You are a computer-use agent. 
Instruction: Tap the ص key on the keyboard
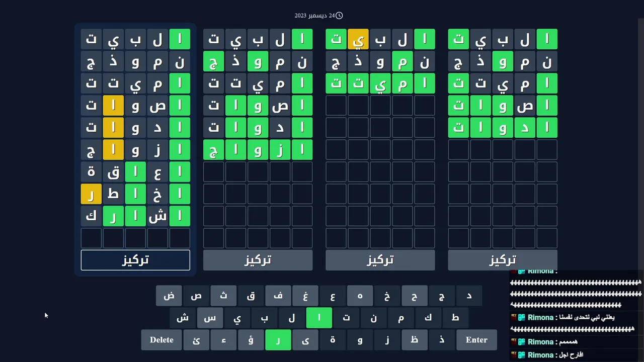(196, 296)
